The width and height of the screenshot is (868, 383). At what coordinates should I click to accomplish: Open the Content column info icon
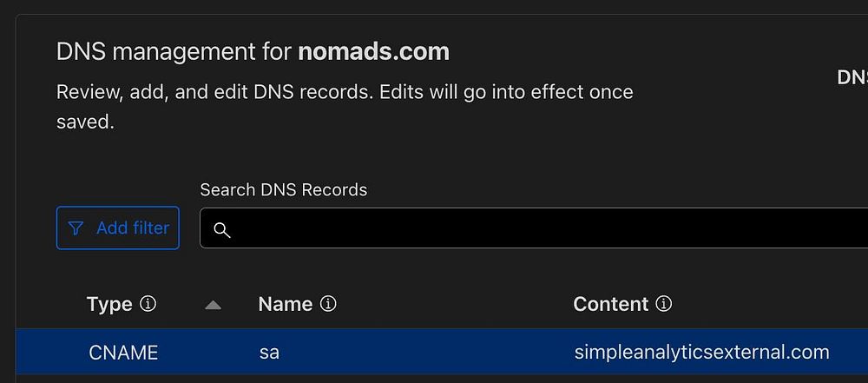click(x=664, y=304)
